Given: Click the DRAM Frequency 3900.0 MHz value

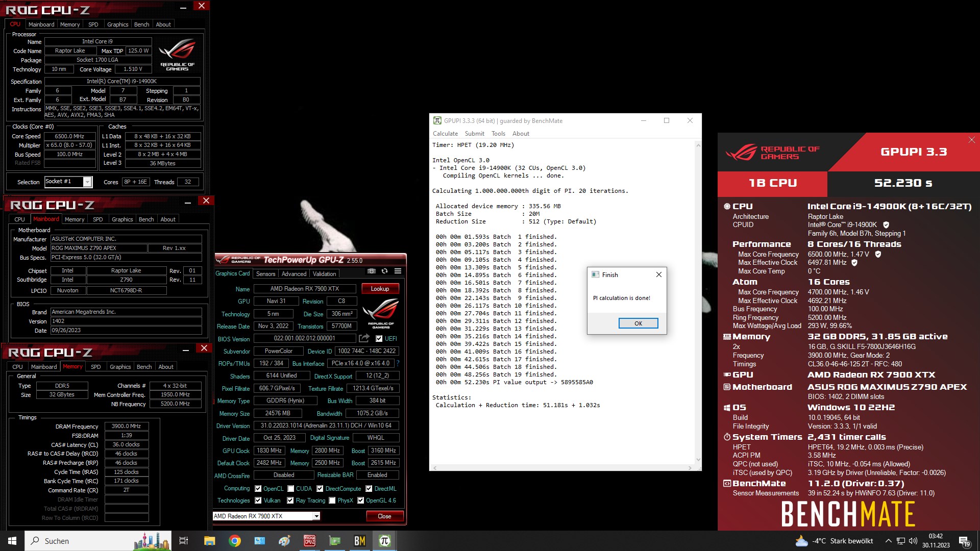Looking at the screenshot, I should (x=127, y=427).
